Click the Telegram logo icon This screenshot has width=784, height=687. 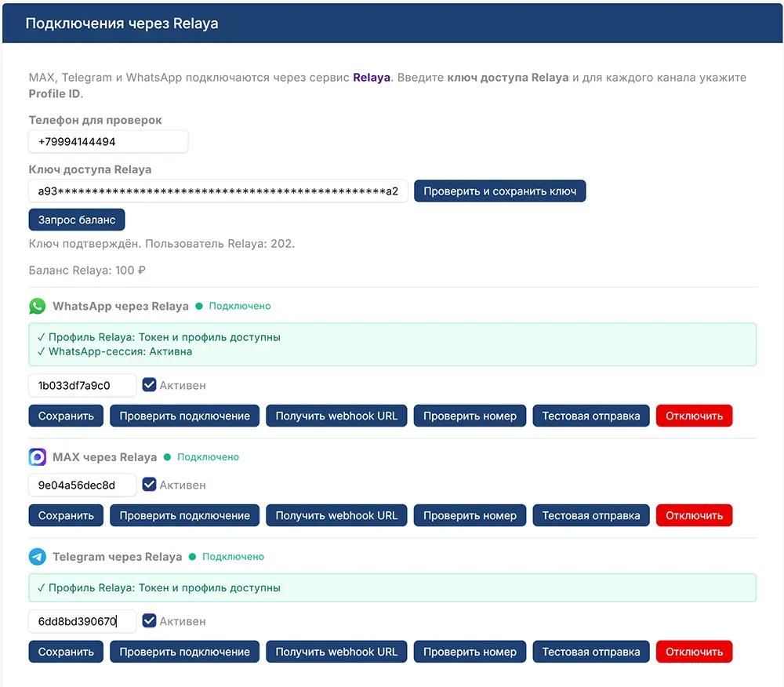point(37,557)
